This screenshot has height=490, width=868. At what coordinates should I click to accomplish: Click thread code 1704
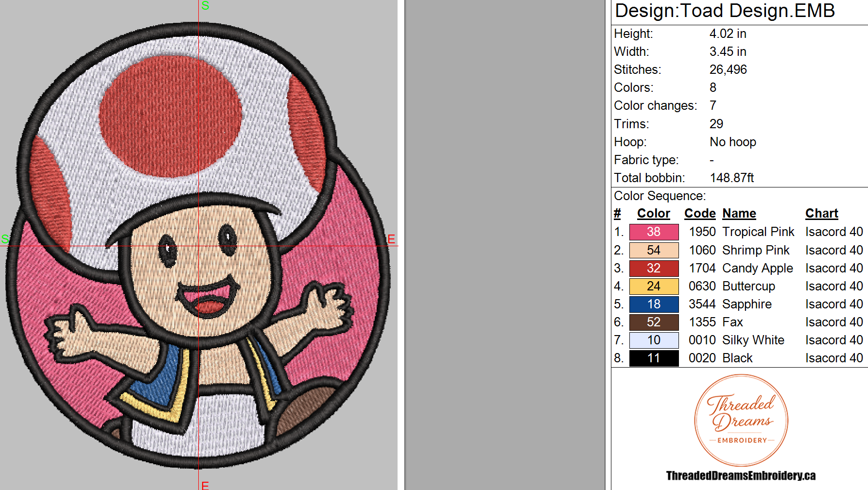[x=702, y=268]
